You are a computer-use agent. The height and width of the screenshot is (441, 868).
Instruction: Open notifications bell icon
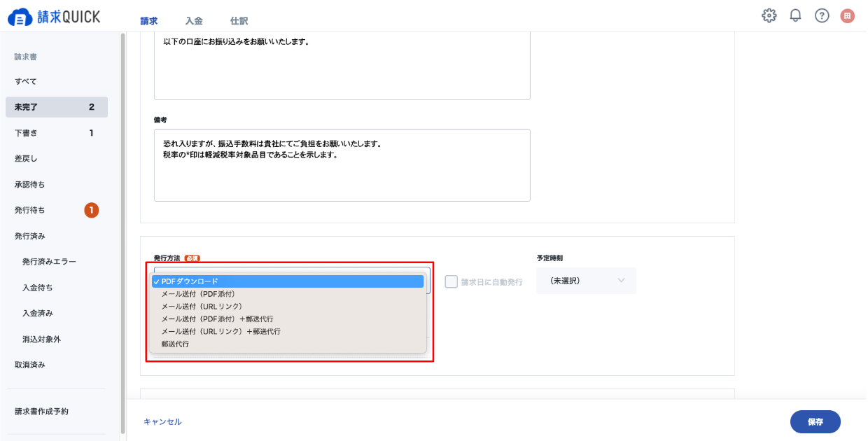[795, 15]
